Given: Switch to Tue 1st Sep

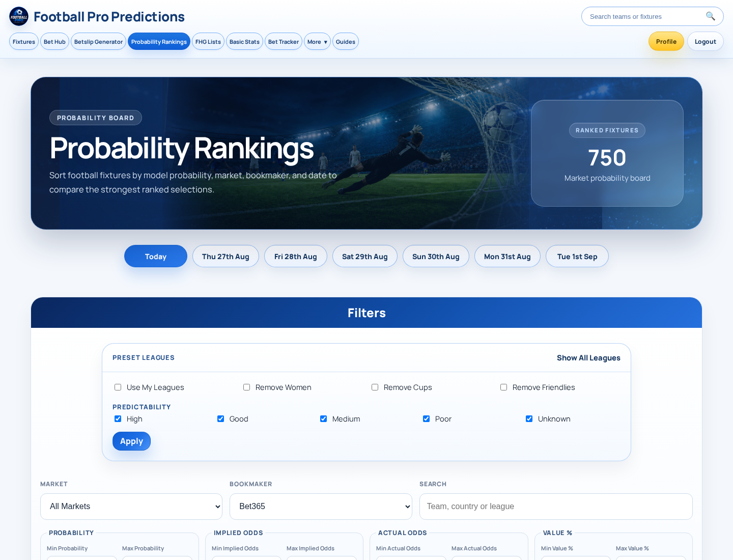Looking at the screenshot, I should tap(577, 256).
